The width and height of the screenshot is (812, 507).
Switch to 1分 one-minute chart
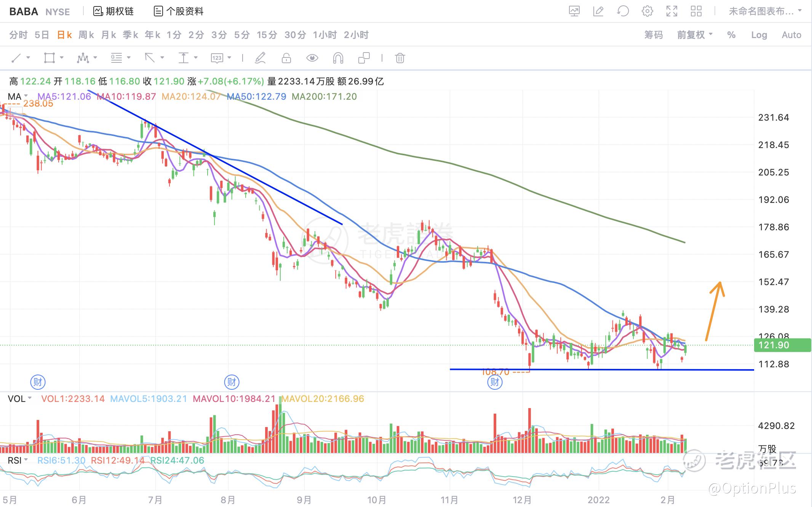click(174, 35)
